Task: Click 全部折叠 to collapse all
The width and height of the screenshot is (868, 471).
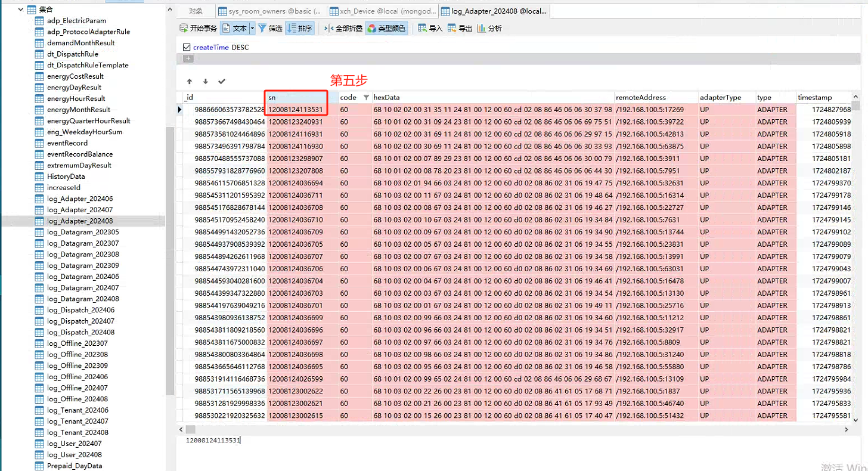Action: pos(343,28)
